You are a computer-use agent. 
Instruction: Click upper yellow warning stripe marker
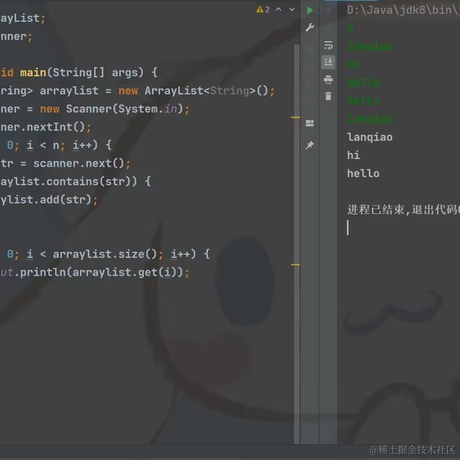click(295, 117)
